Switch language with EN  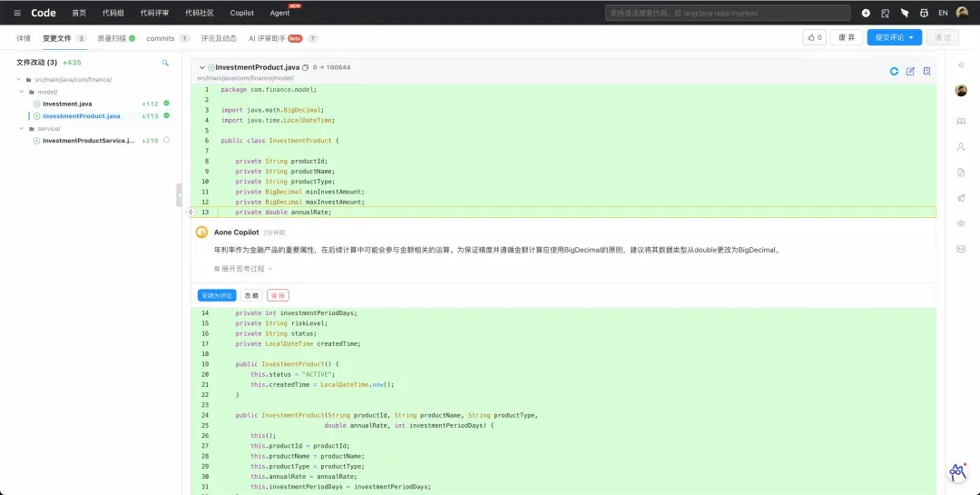[943, 13]
